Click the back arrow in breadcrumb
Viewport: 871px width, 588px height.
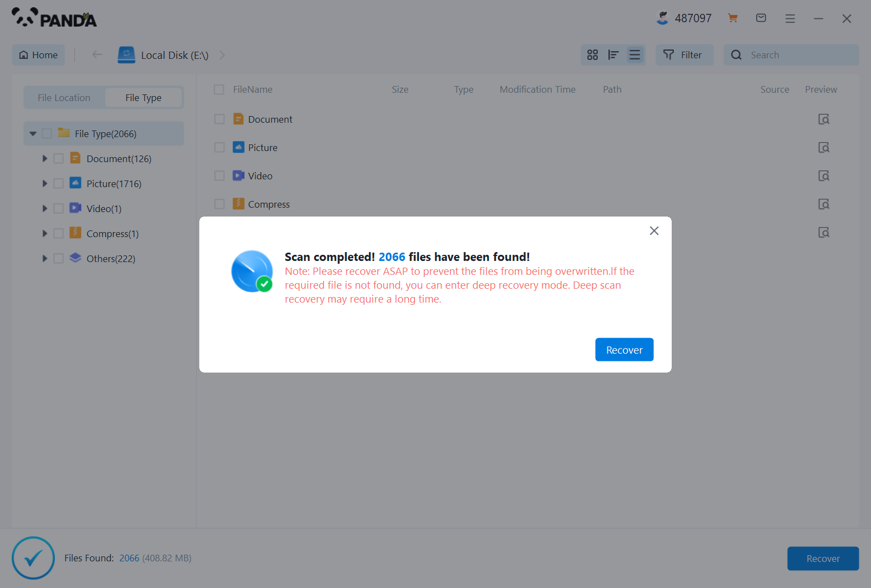click(x=97, y=54)
